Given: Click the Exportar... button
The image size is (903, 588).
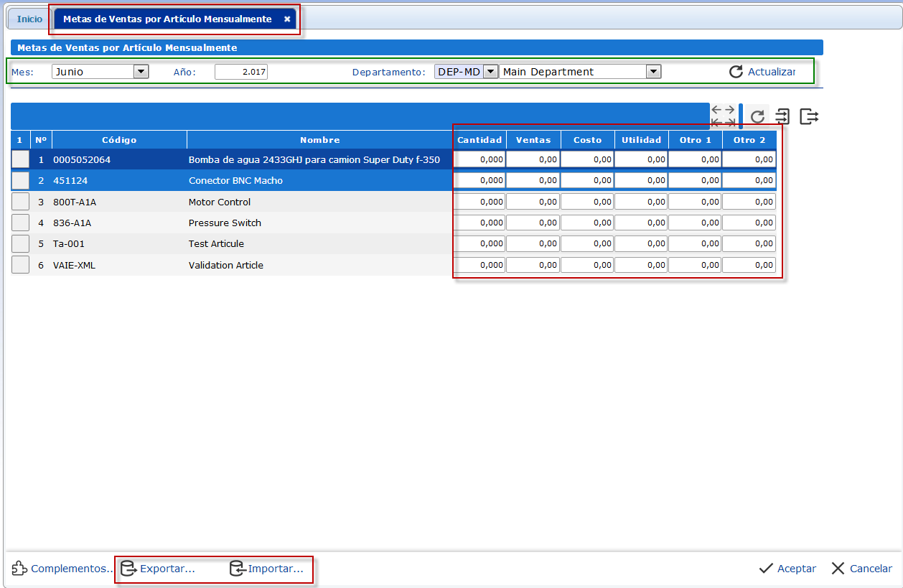Looking at the screenshot, I should click(158, 569).
